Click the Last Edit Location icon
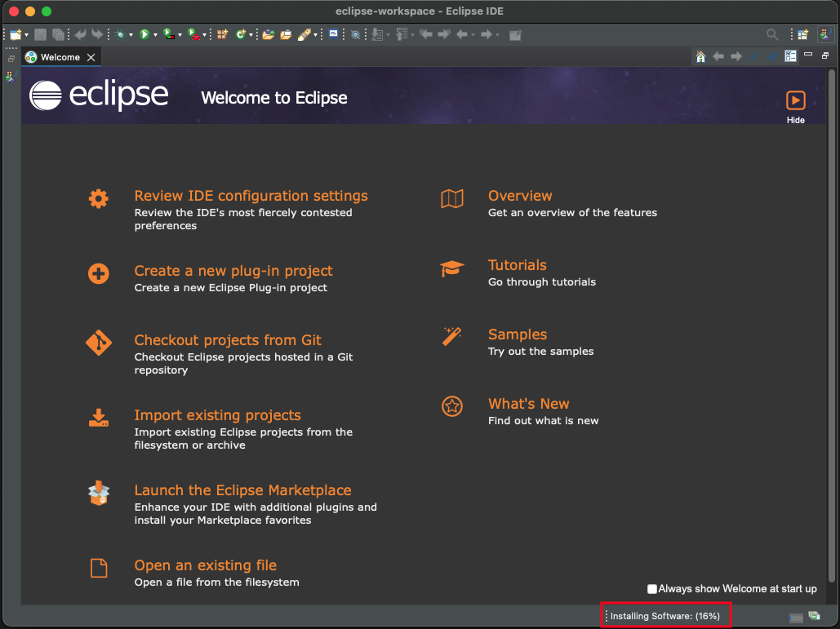 pyautogui.click(x=426, y=35)
